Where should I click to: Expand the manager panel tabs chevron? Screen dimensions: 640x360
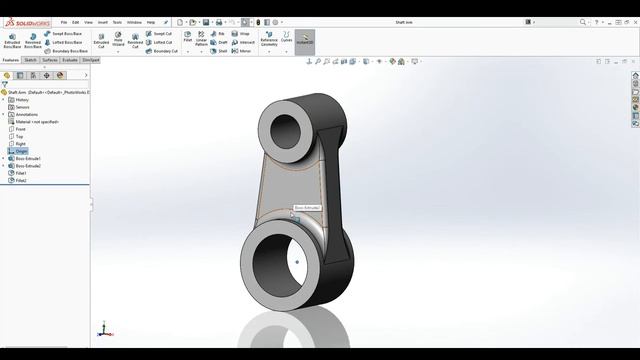coord(86,76)
